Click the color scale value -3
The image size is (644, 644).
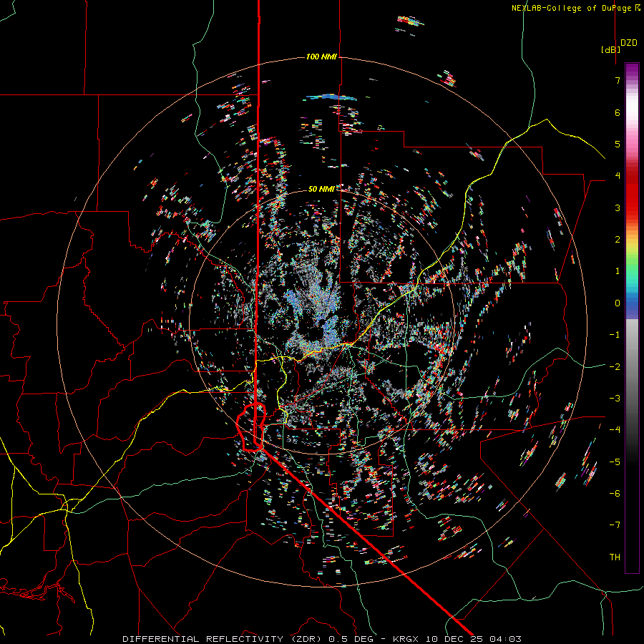tap(615, 398)
